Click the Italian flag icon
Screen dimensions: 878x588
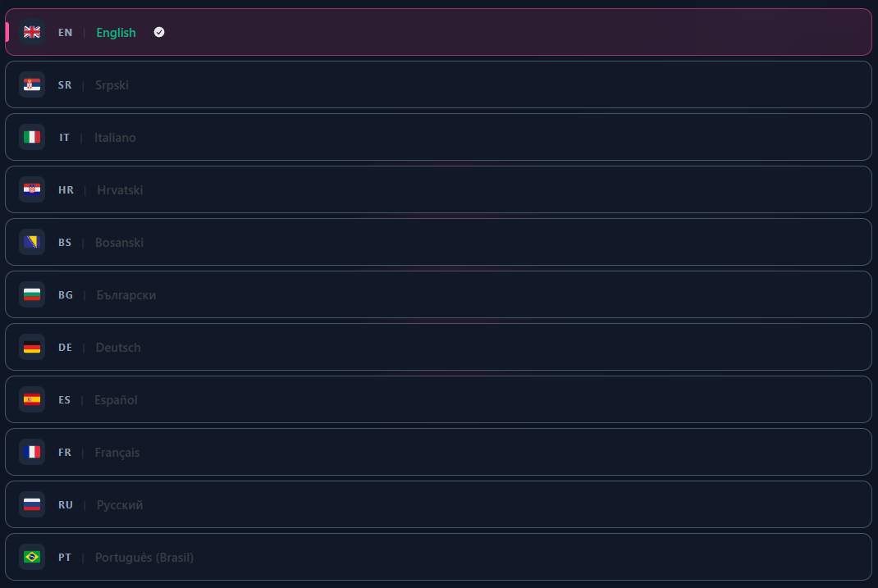[32, 137]
